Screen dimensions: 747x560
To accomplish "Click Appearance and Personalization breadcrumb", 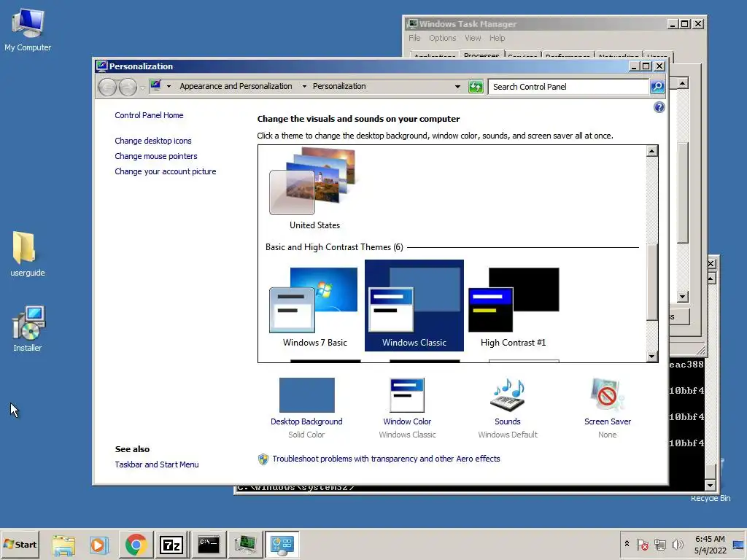I will 236,86.
